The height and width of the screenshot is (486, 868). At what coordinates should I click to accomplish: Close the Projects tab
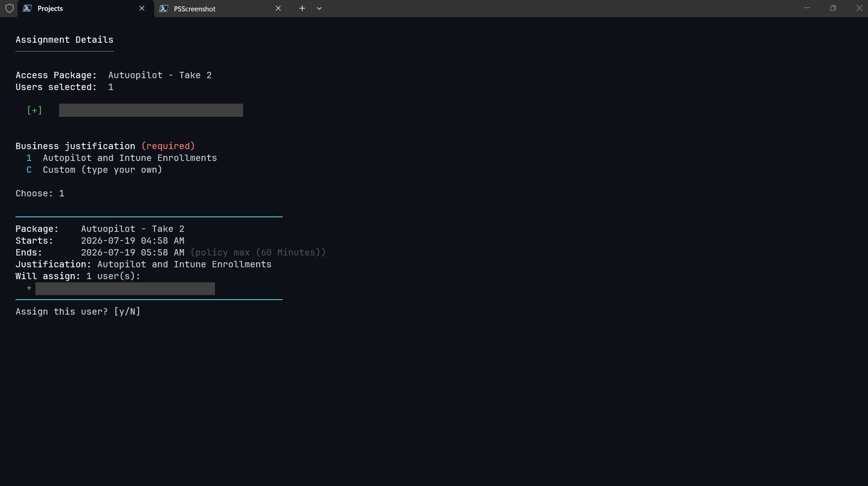pos(142,9)
